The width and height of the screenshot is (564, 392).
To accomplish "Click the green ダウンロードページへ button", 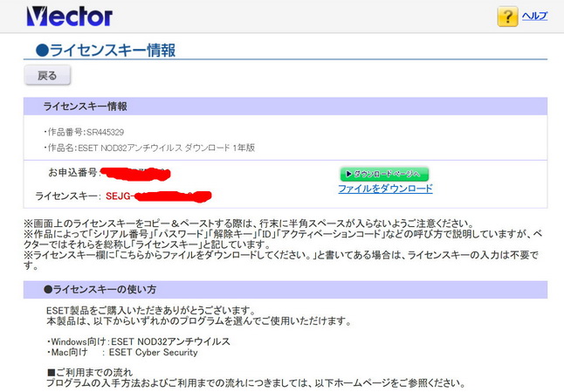I will pyautogui.click(x=383, y=174).
